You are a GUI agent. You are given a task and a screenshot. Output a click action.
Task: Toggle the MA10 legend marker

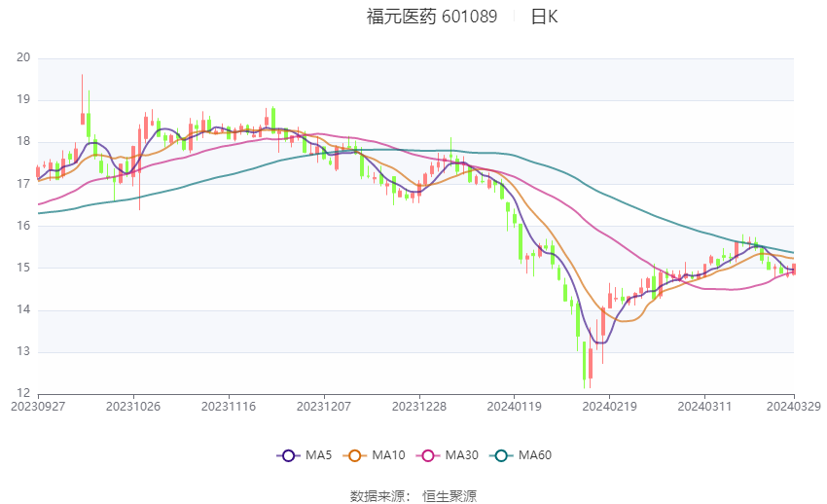coord(357,454)
